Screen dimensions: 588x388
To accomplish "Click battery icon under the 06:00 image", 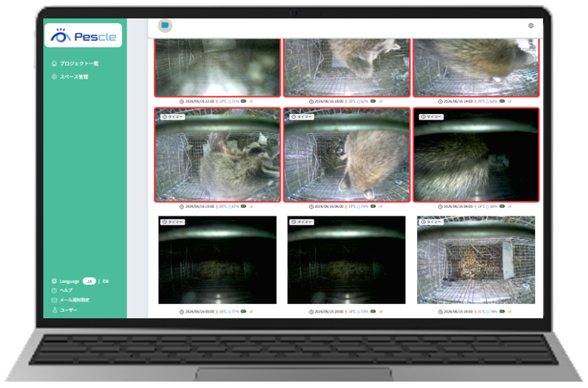I will point(373,206).
